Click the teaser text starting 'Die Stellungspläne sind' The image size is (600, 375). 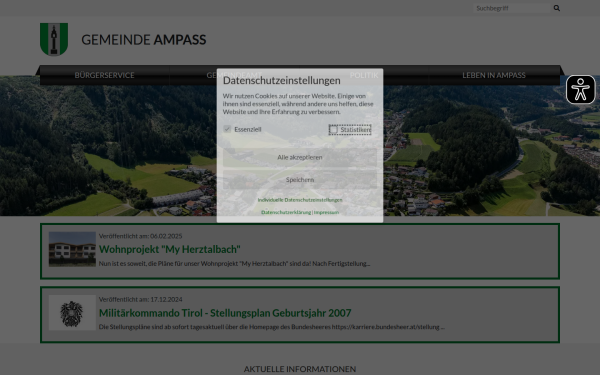271,327
